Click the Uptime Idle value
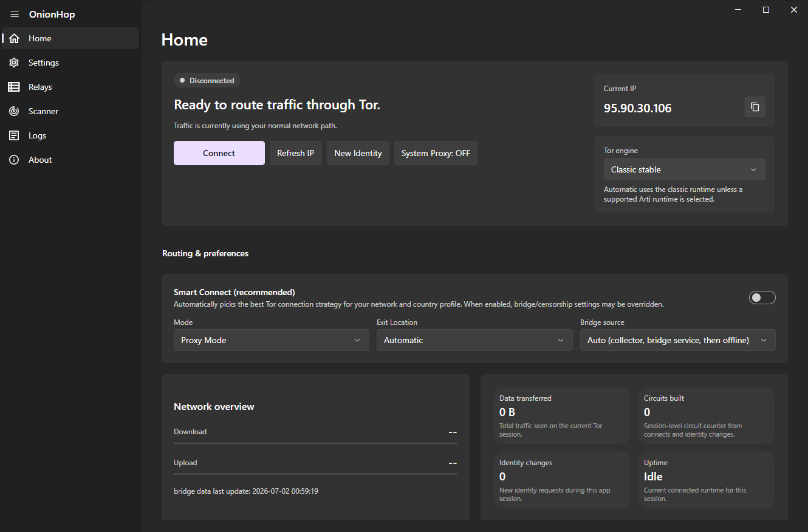 pos(653,477)
